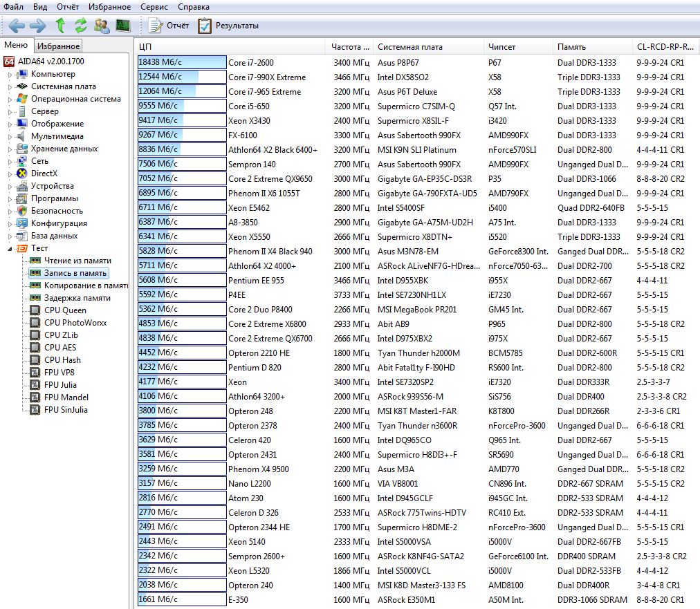Select the База данных icon in the tree
Image resolution: width=700 pixels, height=609 pixels.
(22, 236)
